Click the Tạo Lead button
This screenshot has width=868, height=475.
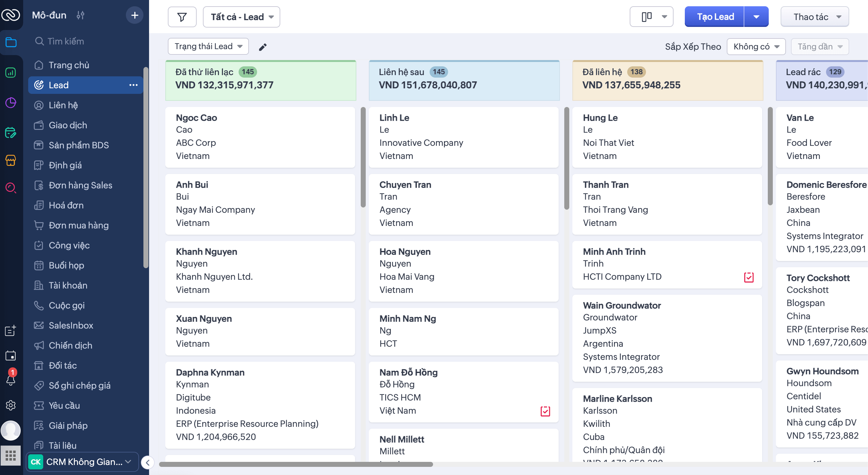point(714,17)
